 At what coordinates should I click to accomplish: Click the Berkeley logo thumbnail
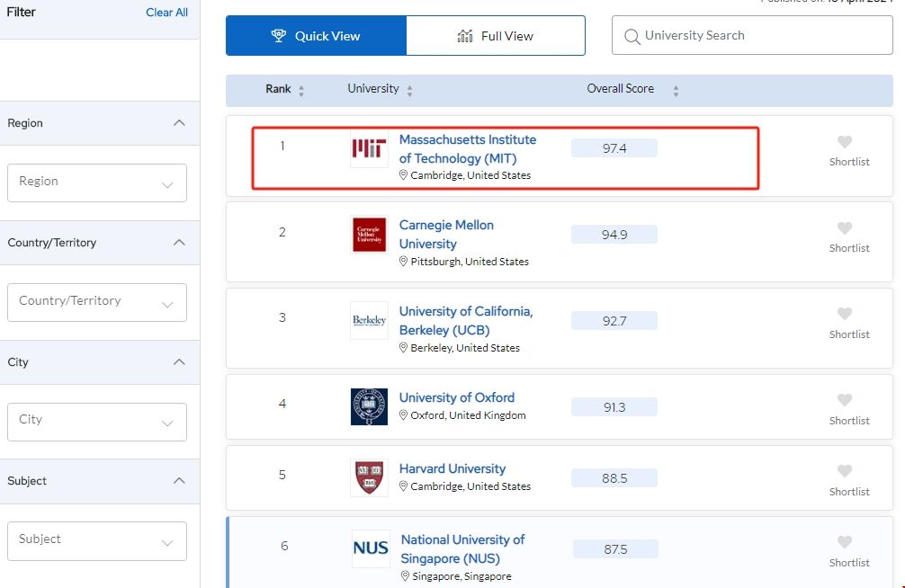click(369, 320)
